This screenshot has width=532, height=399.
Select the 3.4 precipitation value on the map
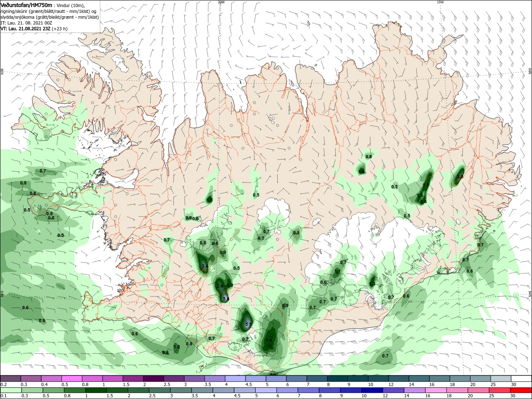(204, 266)
